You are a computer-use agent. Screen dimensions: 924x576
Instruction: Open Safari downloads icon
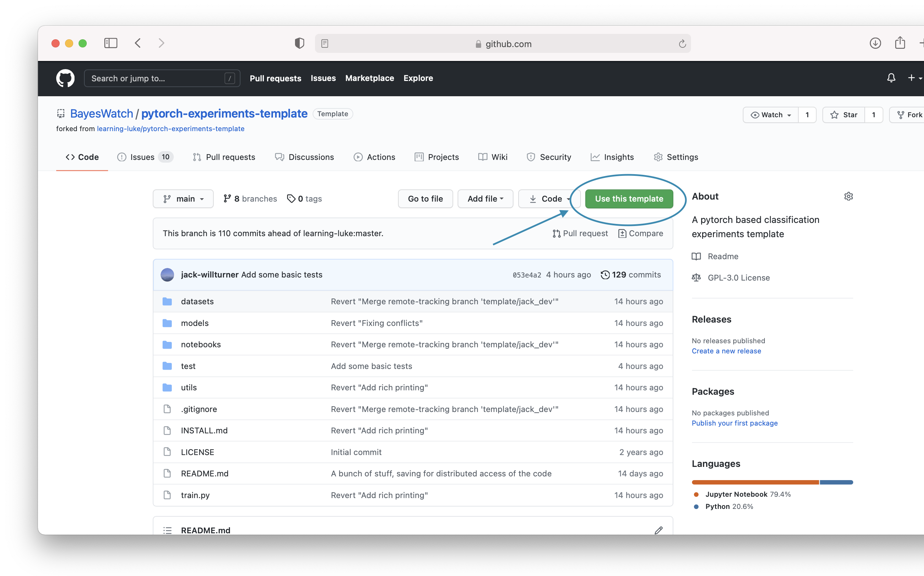pyautogui.click(x=875, y=43)
